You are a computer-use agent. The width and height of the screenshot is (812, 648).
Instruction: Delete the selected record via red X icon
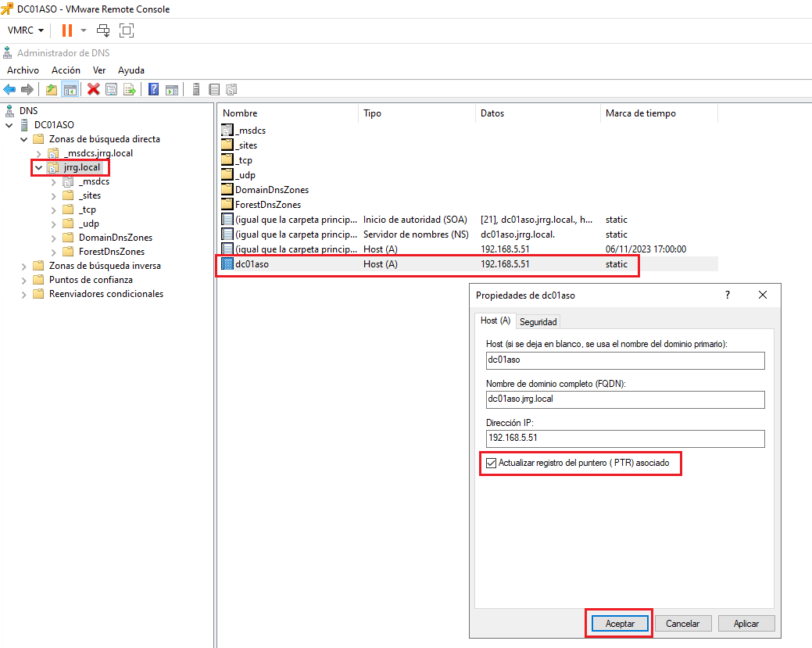pos(92,88)
